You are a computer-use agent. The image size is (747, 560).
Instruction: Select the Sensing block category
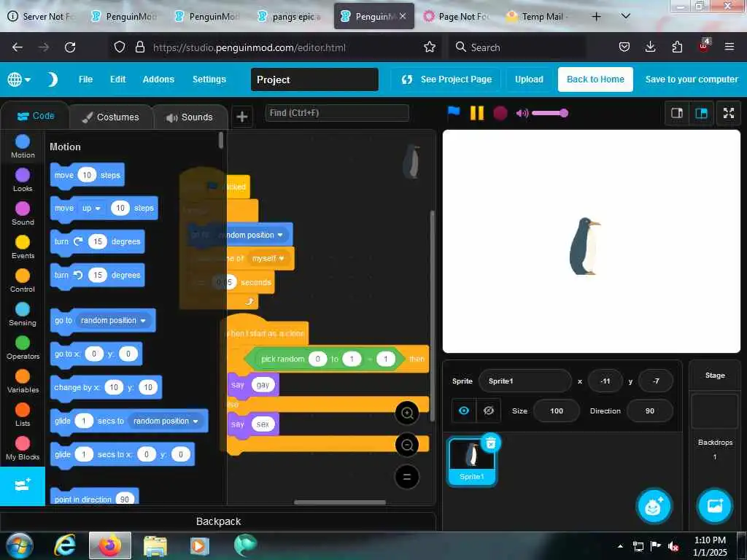click(x=23, y=314)
